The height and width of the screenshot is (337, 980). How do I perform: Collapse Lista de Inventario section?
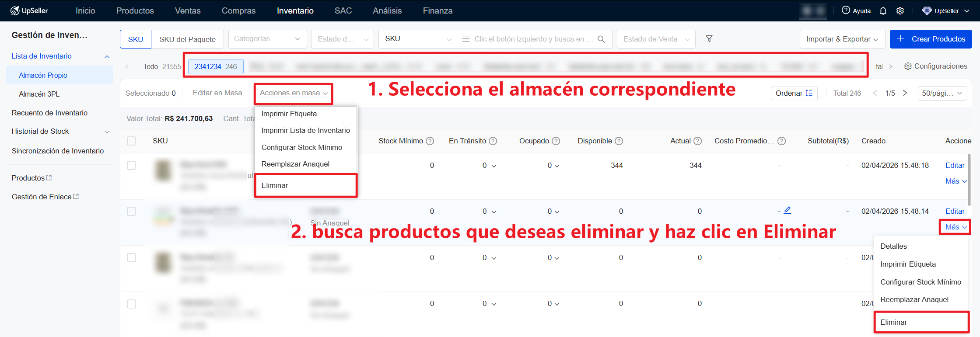click(x=107, y=56)
